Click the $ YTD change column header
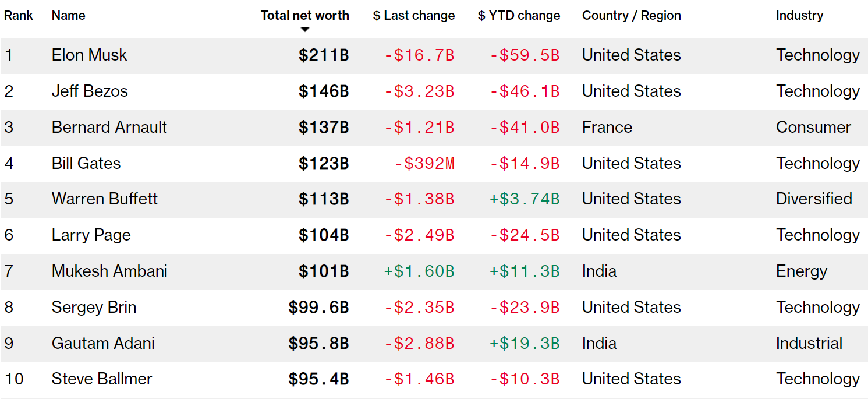This screenshot has height=399, width=868. [519, 16]
